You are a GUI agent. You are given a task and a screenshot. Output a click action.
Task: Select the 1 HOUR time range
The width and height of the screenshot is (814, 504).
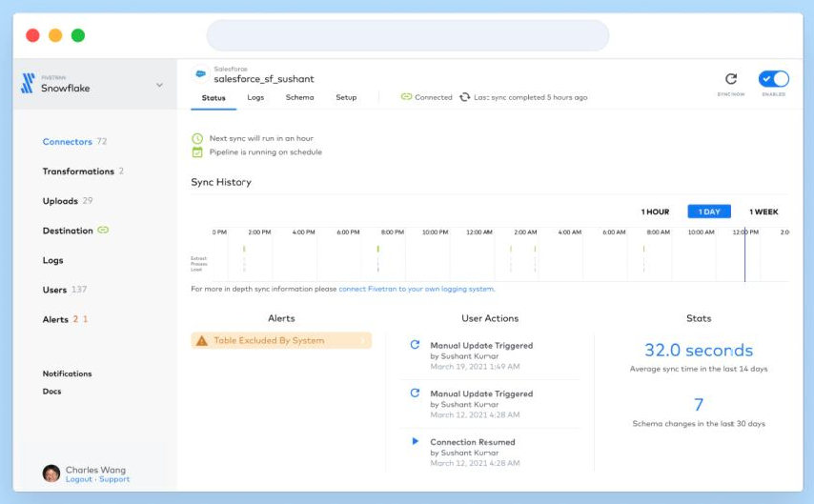655,212
